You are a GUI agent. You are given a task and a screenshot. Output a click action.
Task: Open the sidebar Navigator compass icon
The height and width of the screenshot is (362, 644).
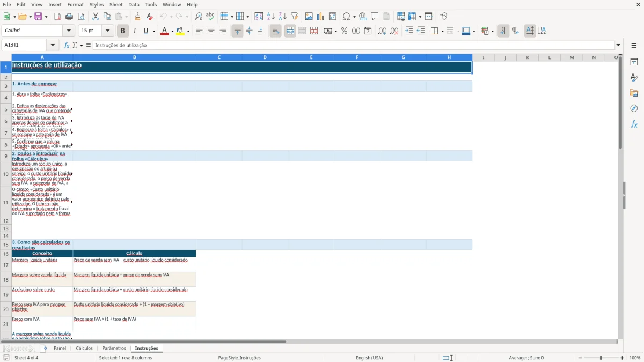(x=634, y=108)
